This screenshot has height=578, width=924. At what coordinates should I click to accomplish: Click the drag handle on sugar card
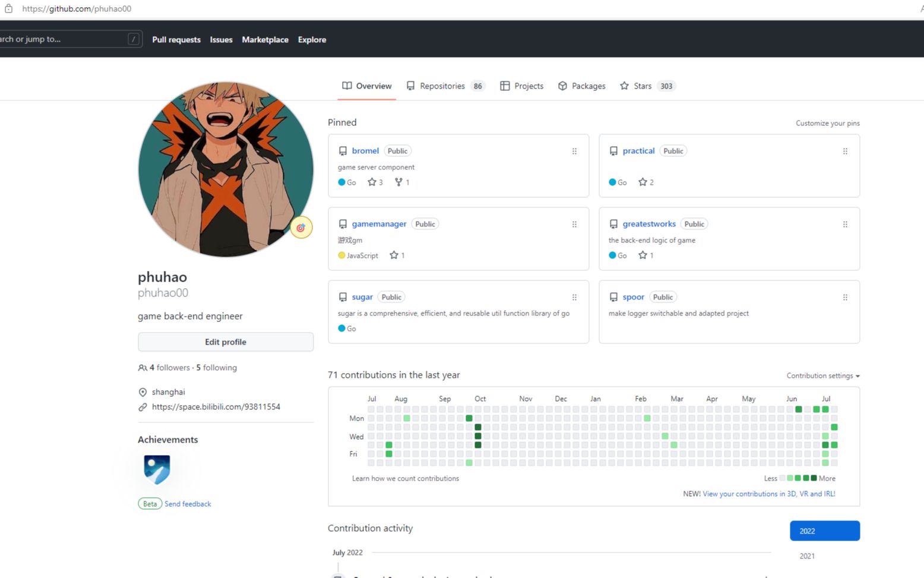(x=574, y=297)
